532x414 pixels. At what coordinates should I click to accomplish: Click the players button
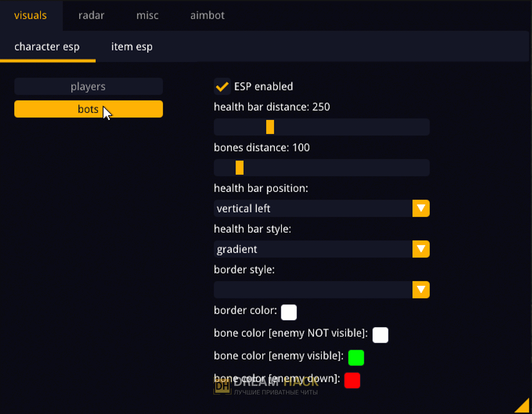(x=88, y=86)
